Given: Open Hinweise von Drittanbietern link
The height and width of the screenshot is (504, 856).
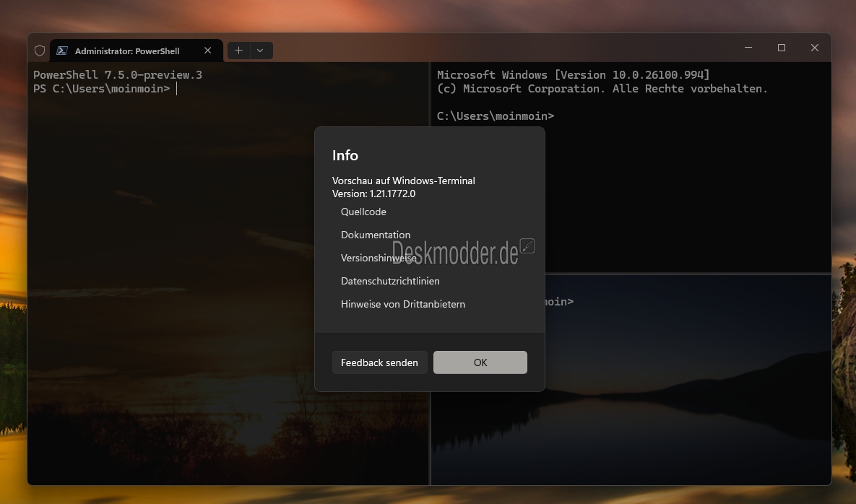Looking at the screenshot, I should [403, 305].
